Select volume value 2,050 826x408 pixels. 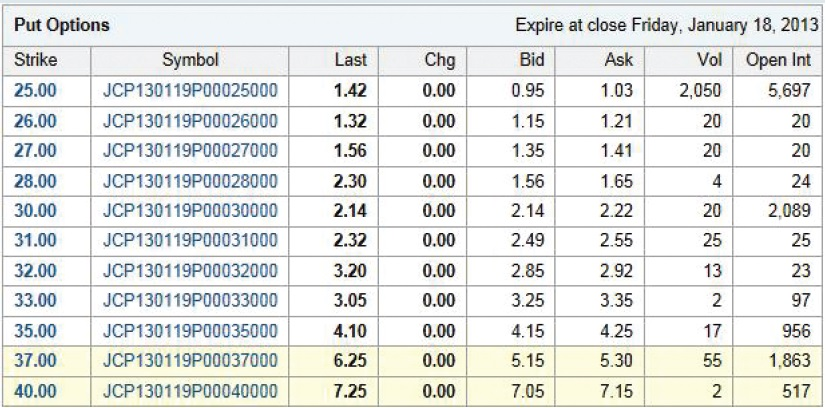[x=699, y=91]
